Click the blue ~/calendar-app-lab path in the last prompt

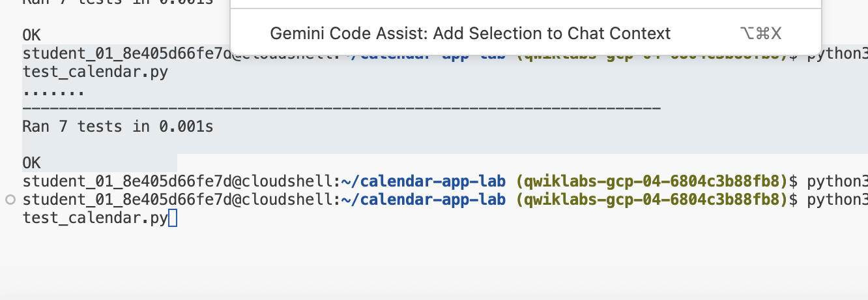[424, 200]
